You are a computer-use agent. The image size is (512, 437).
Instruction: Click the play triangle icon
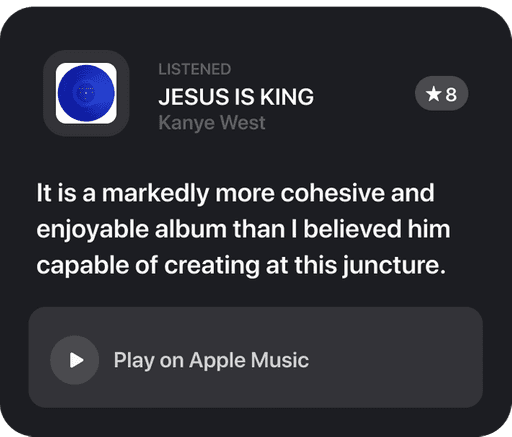[77, 360]
